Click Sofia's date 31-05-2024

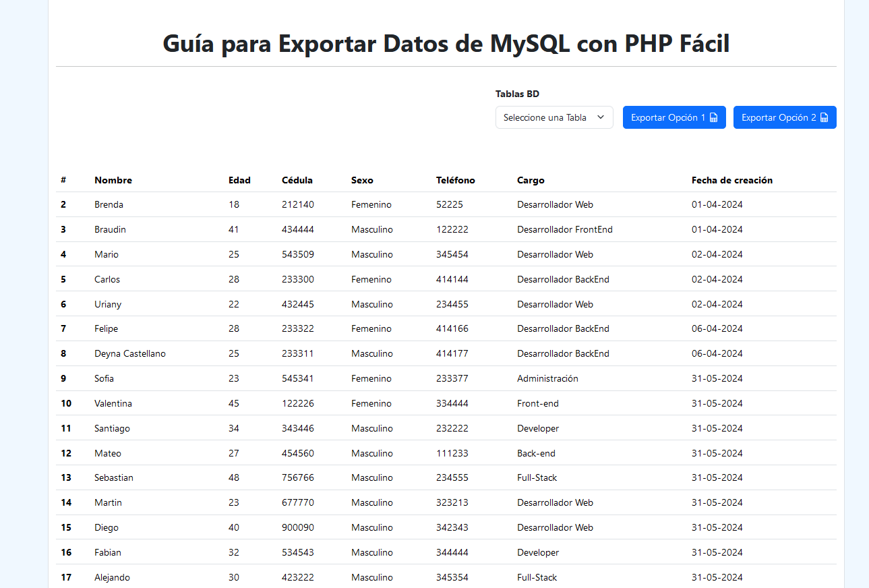[717, 378]
